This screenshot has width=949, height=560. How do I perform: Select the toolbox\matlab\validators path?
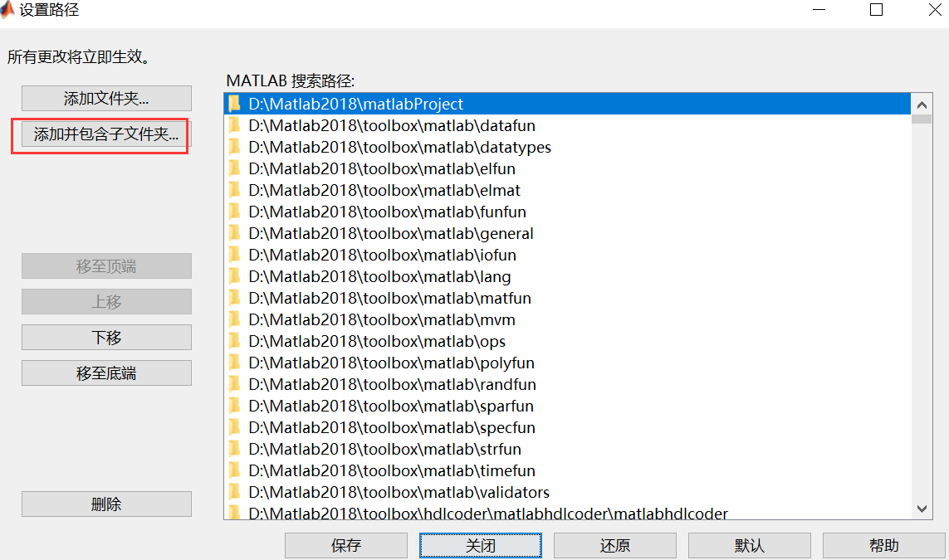click(567, 492)
